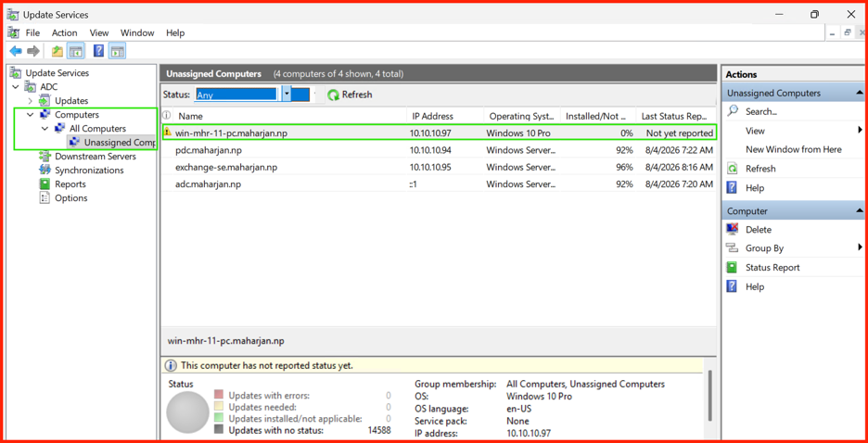This screenshot has width=868, height=443.
Task: Expand the Updates tree node
Action: (31, 101)
